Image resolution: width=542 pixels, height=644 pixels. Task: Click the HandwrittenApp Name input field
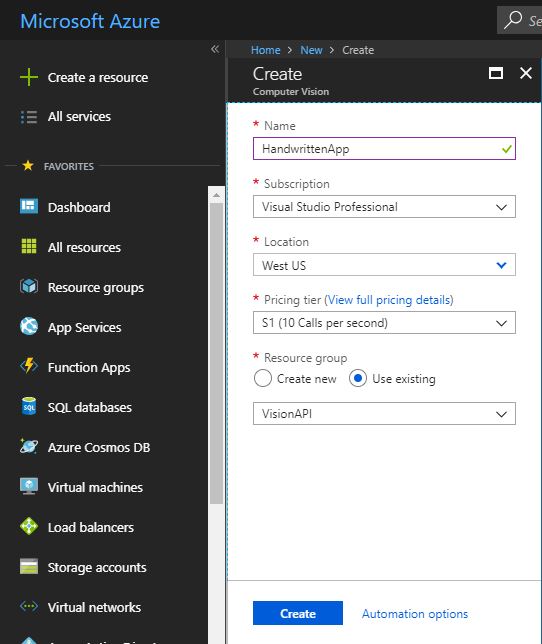tap(384, 149)
